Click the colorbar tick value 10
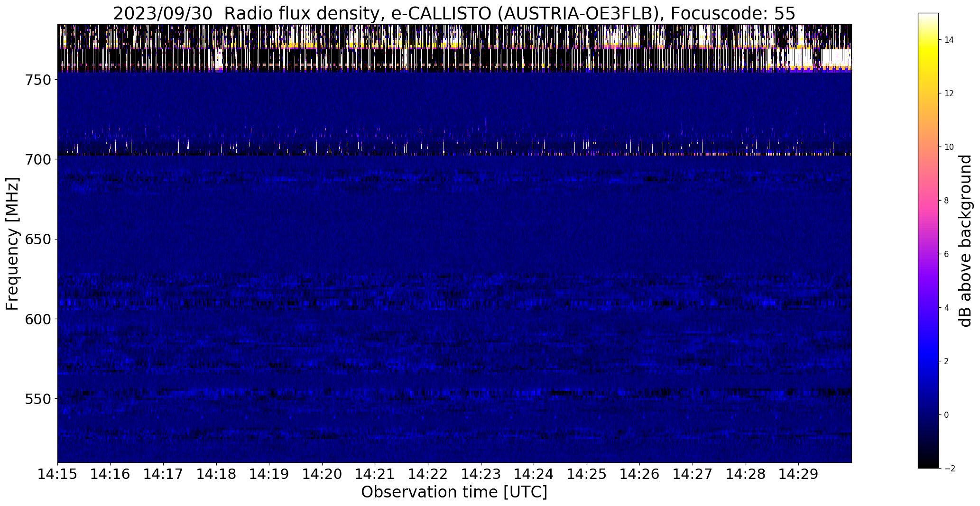 pyautogui.click(x=949, y=147)
